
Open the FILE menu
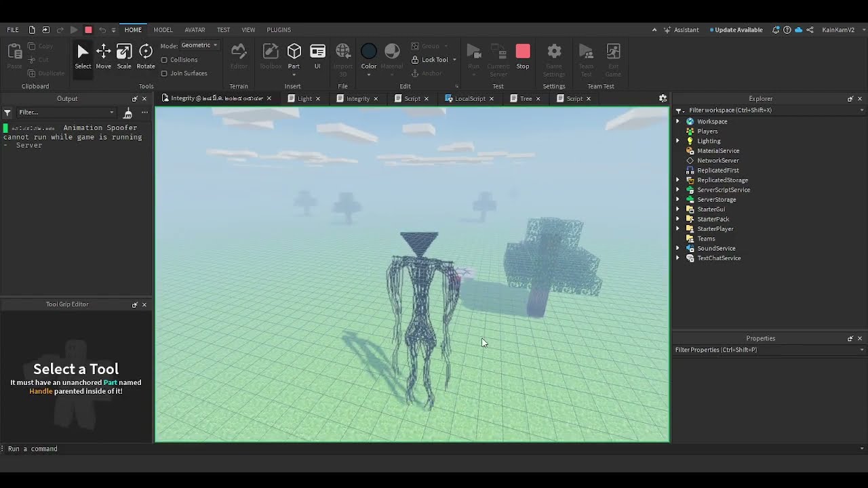point(13,30)
